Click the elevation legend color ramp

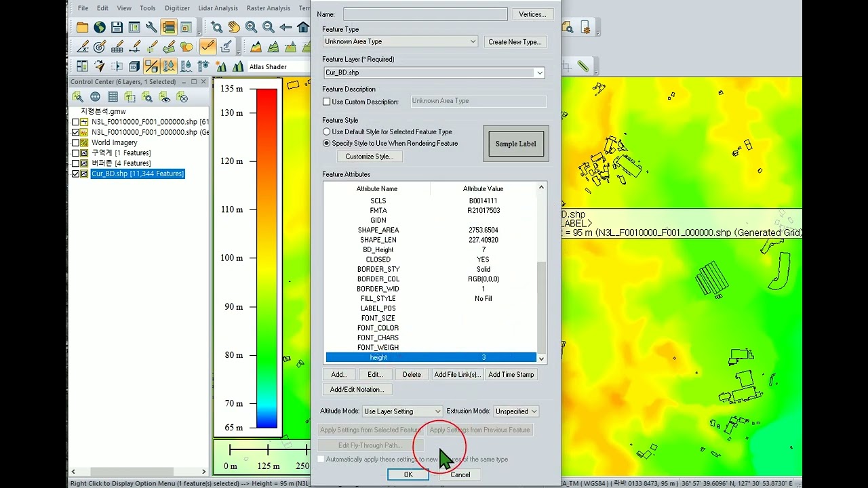267,258
